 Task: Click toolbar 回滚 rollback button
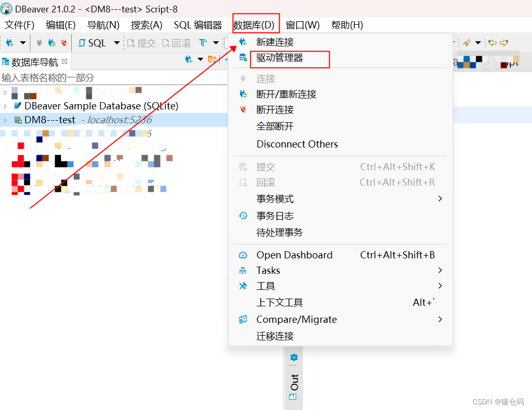coord(176,43)
